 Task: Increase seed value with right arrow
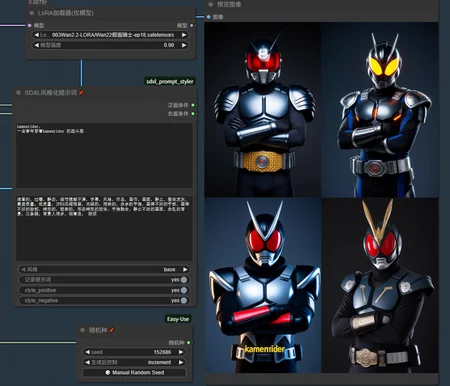pos(181,352)
